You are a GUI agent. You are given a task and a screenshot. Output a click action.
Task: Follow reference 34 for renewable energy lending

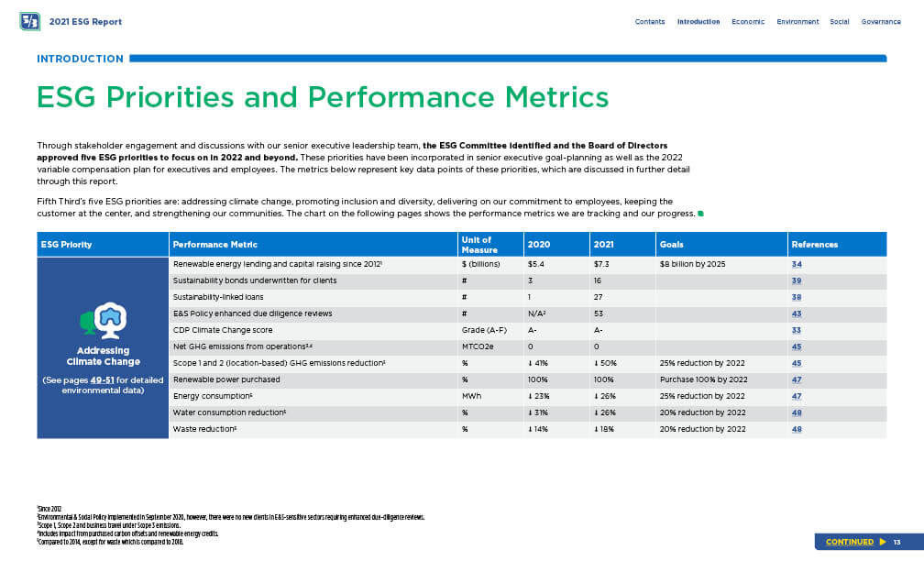tap(797, 264)
